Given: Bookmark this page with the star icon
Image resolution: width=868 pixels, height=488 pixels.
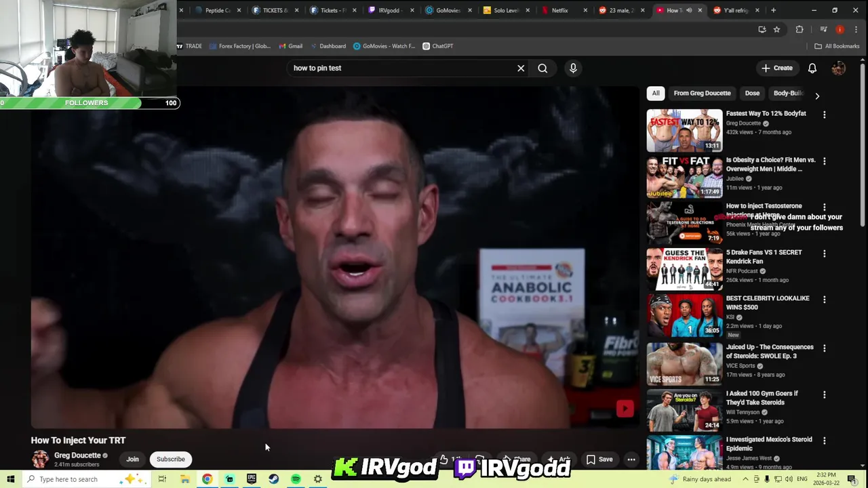Looking at the screenshot, I should (776, 29).
